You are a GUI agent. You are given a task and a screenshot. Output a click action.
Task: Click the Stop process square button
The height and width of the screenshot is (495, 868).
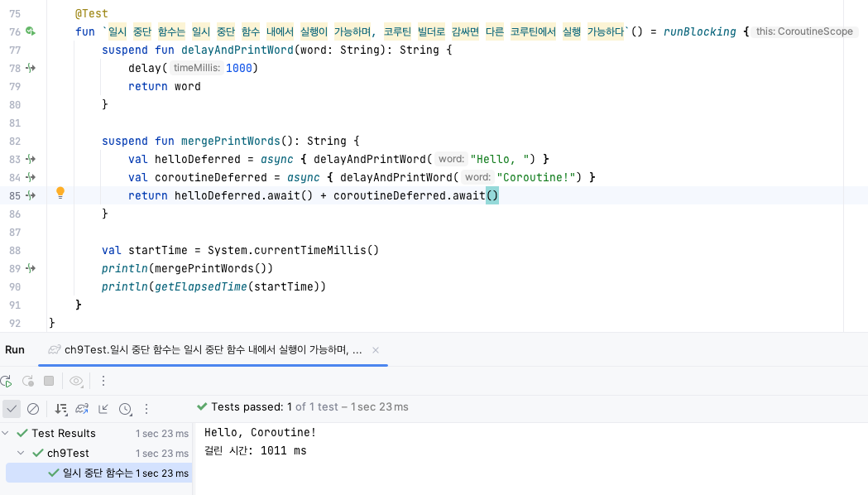point(49,381)
